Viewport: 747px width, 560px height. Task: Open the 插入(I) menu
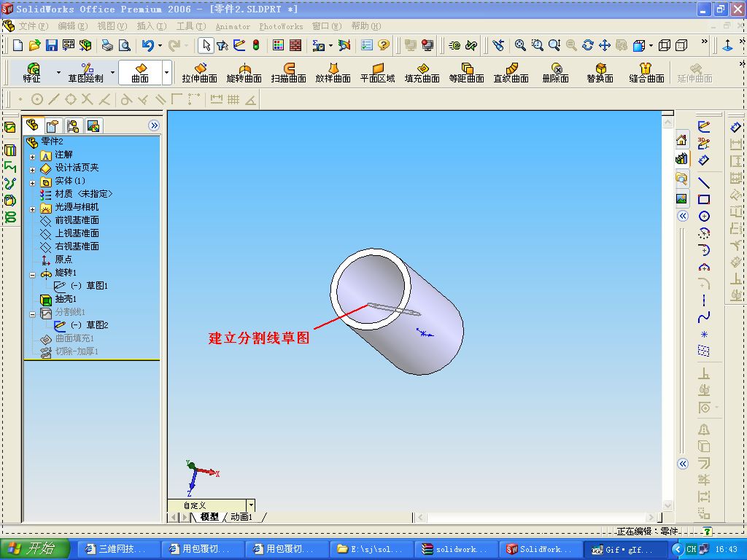click(x=152, y=26)
